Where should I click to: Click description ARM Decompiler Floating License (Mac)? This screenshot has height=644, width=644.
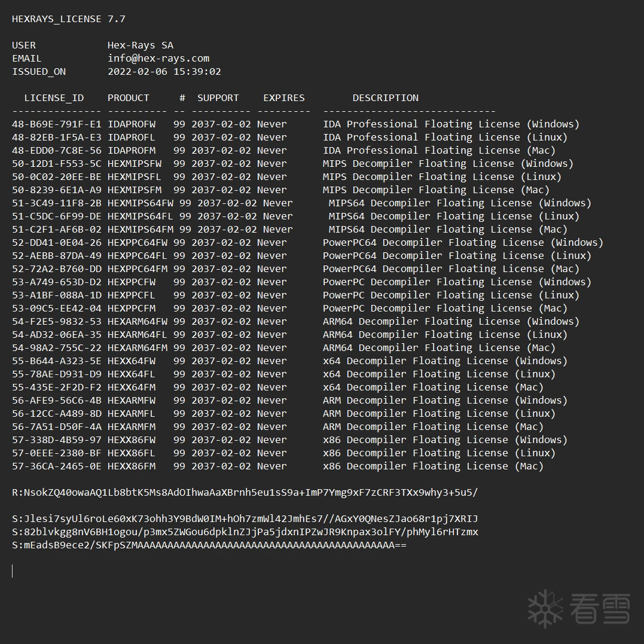[x=434, y=426]
